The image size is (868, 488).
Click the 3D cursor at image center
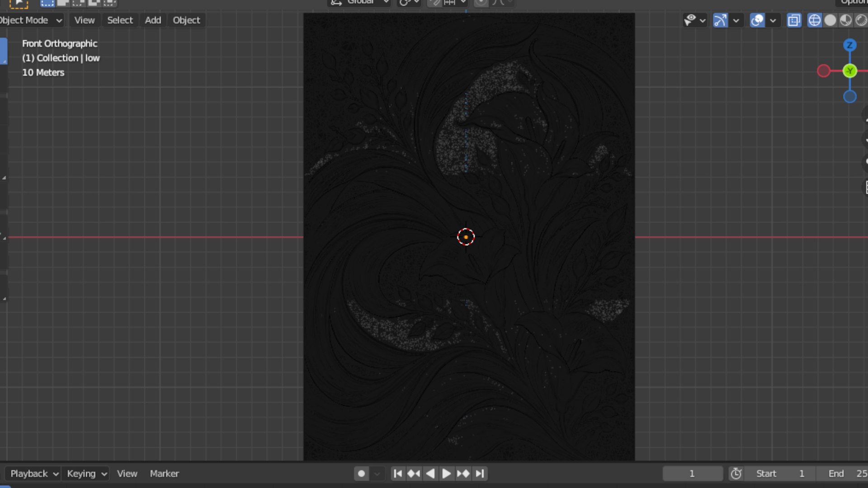466,237
